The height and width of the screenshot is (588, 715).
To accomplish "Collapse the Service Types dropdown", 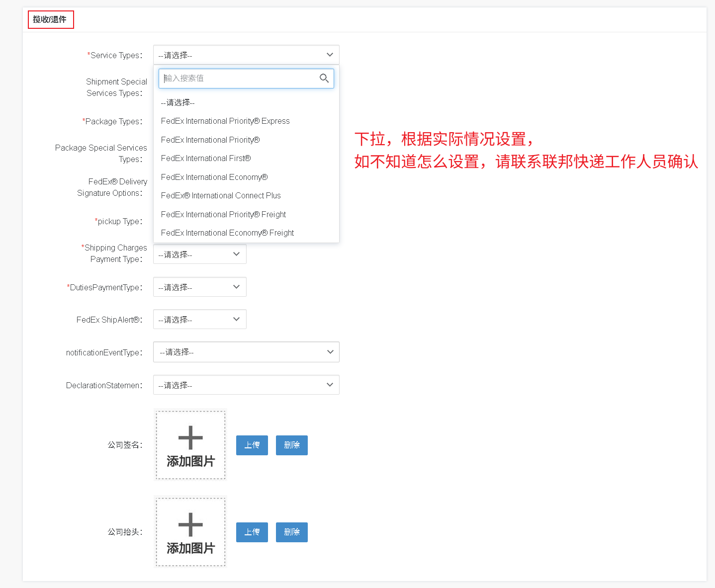I will coord(246,55).
